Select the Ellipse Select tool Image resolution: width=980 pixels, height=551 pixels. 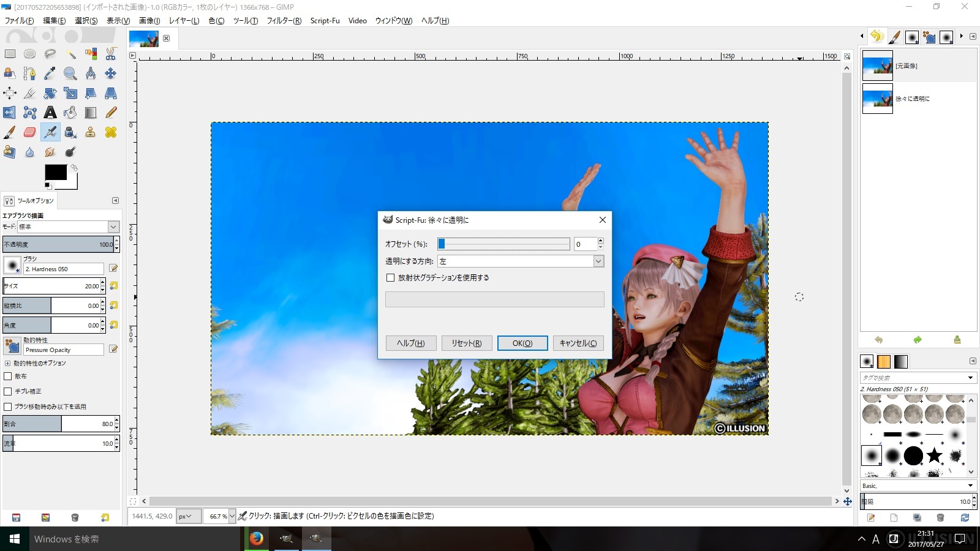[29, 54]
